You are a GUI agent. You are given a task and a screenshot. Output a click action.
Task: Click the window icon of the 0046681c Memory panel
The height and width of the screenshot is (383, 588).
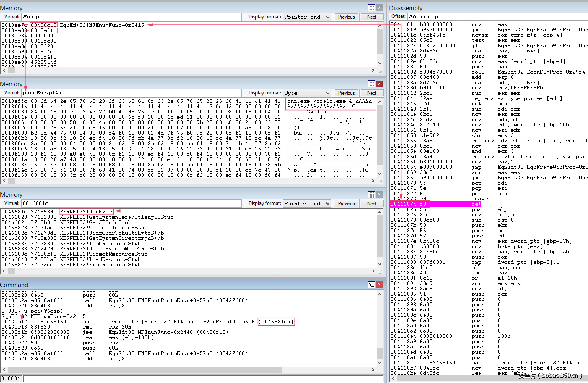coord(371,194)
